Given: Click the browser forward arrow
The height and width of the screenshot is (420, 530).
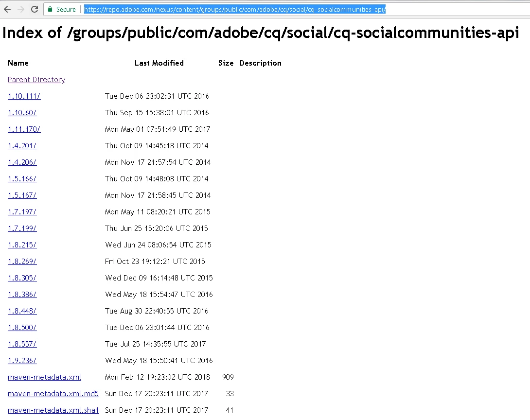Looking at the screenshot, I should point(20,9).
